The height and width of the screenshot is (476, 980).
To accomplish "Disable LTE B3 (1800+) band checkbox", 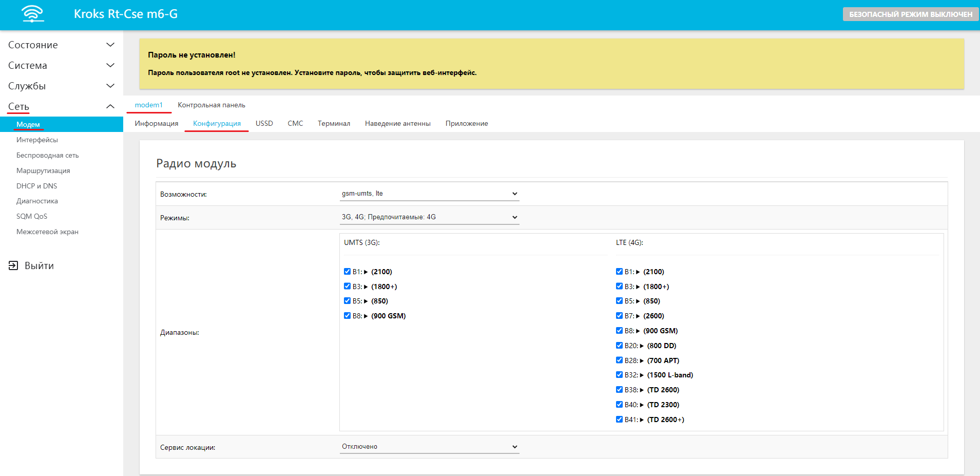I will click(620, 287).
